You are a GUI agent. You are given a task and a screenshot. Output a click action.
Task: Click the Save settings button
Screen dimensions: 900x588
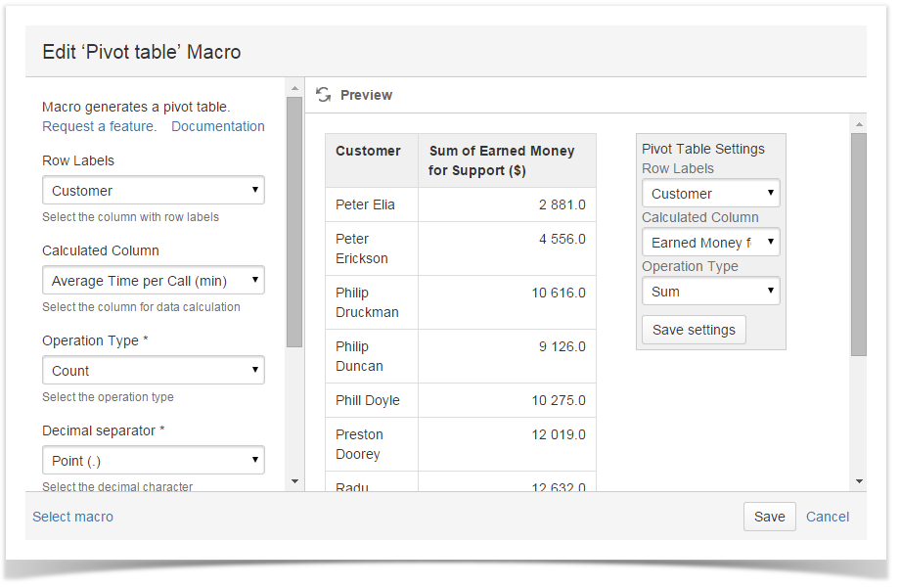pyautogui.click(x=694, y=330)
